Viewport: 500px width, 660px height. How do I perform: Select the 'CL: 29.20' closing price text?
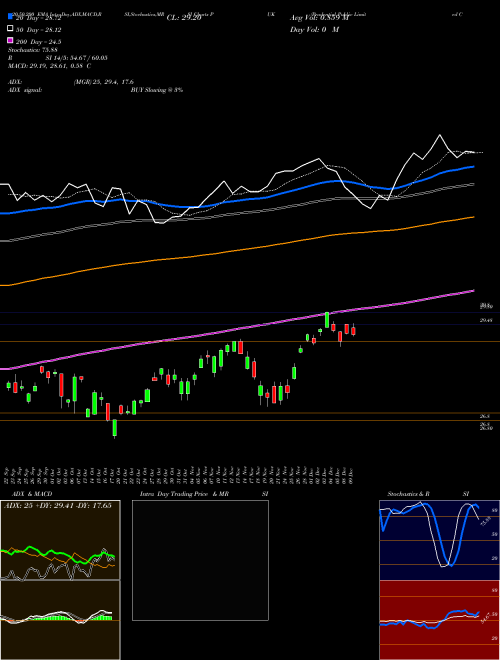[184, 18]
